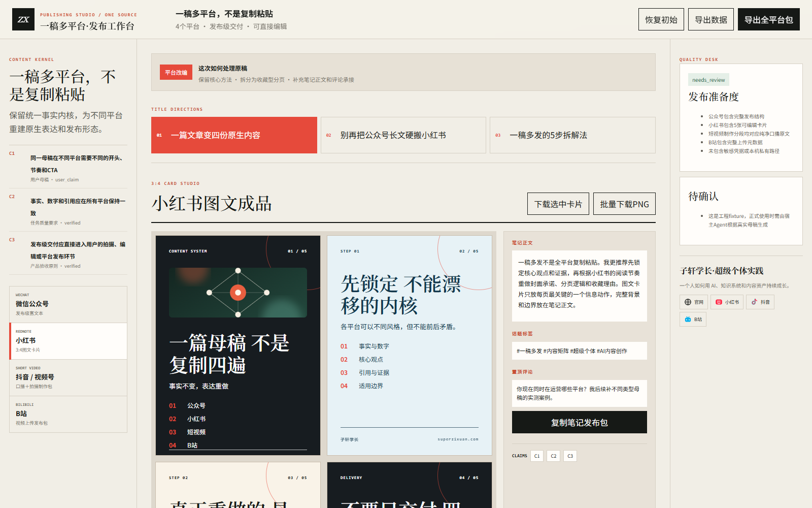The image size is (812, 508).
Task: Open the 抖音 social icon link
Action: point(760,302)
